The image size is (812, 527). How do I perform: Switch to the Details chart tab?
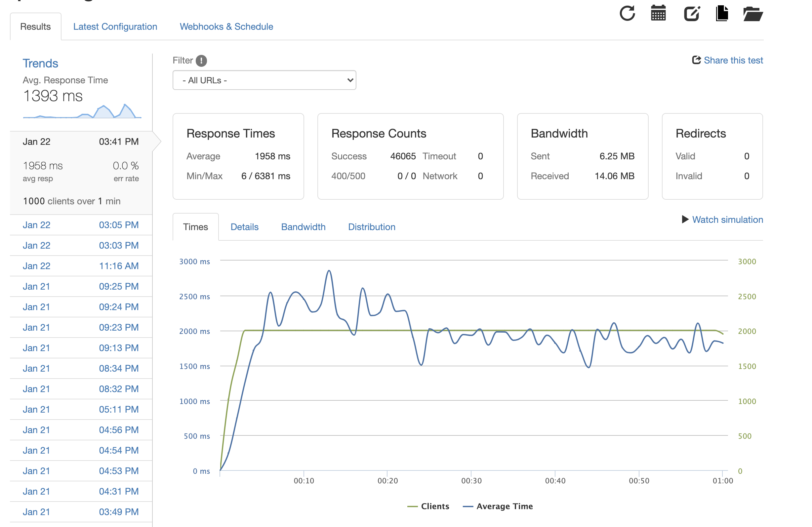click(245, 227)
